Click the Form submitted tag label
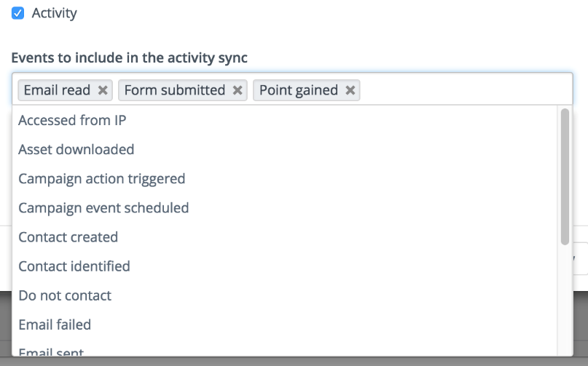The image size is (588, 366). [x=175, y=90]
